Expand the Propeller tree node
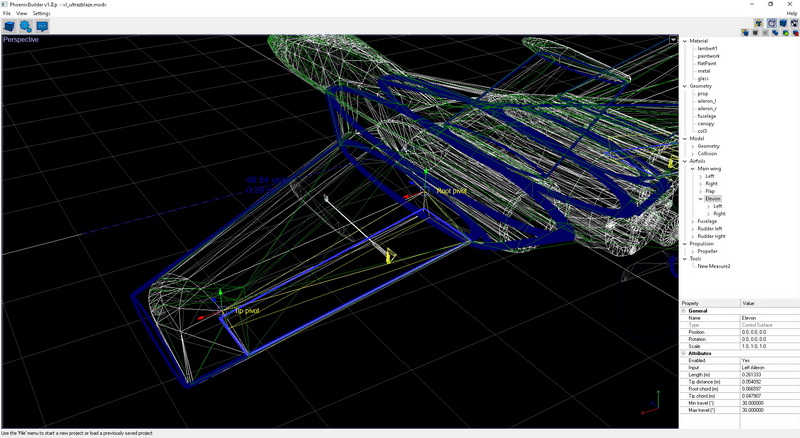800x438 pixels. pyautogui.click(x=692, y=251)
